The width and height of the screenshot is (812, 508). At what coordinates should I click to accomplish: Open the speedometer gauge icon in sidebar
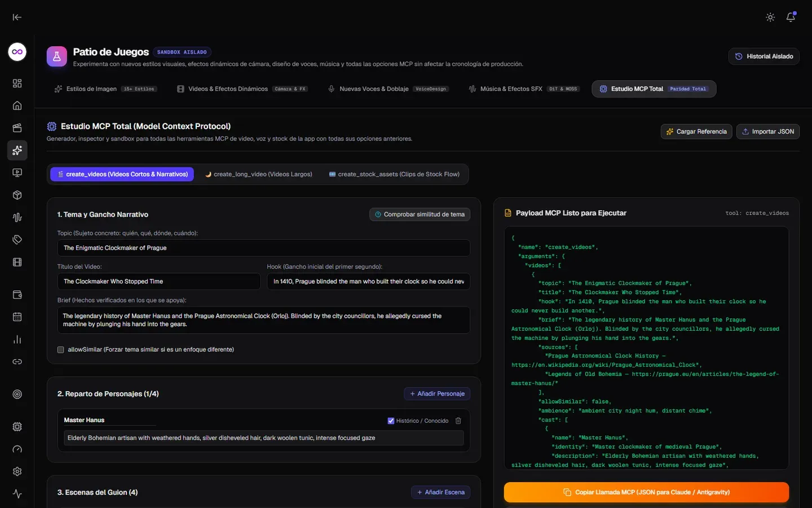(x=17, y=449)
